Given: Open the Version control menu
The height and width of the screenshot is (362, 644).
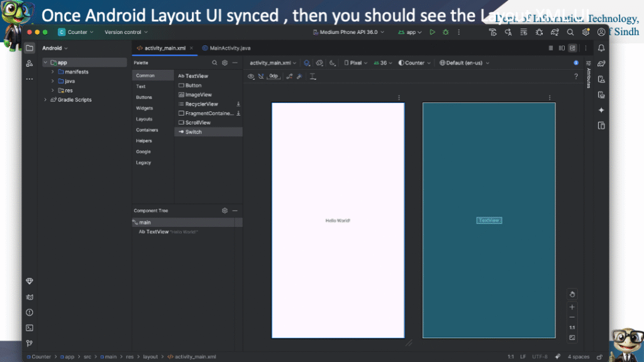Looking at the screenshot, I should pyautogui.click(x=126, y=32).
